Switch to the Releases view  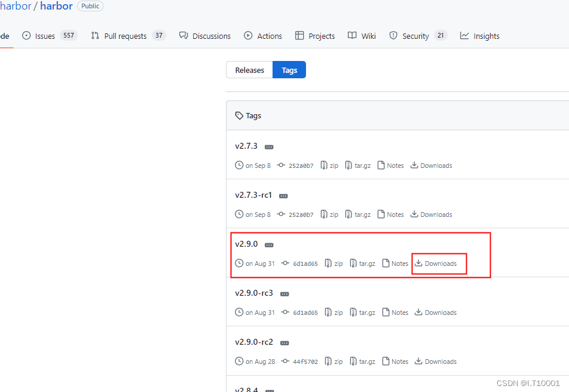(250, 70)
